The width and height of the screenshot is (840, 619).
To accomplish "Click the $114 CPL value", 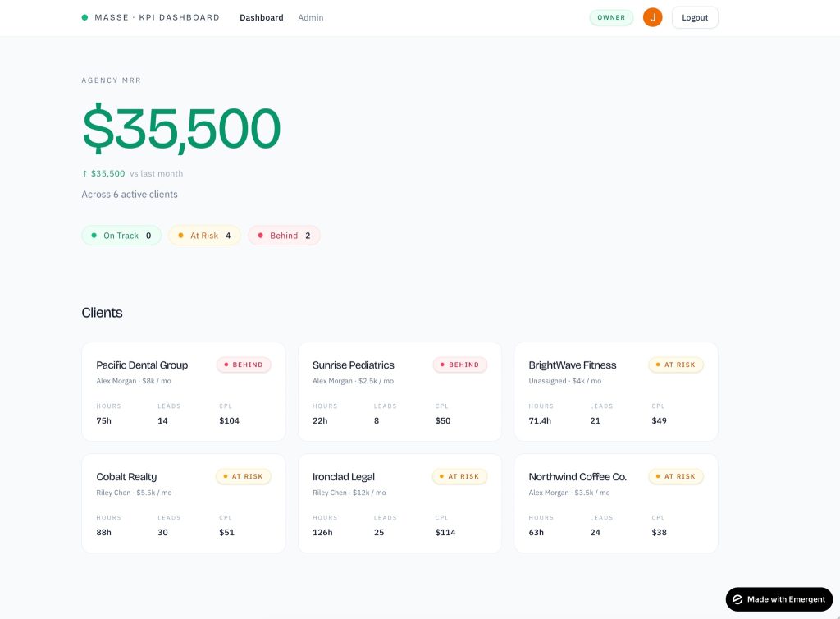I will (x=445, y=532).
